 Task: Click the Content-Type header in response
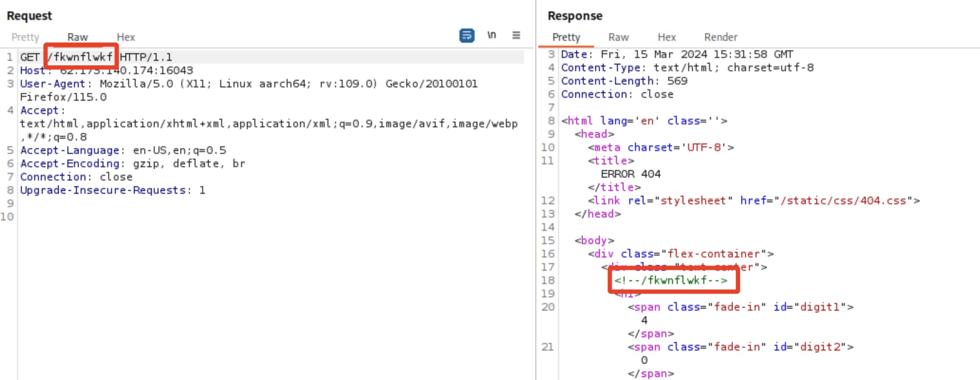(600, 67)
